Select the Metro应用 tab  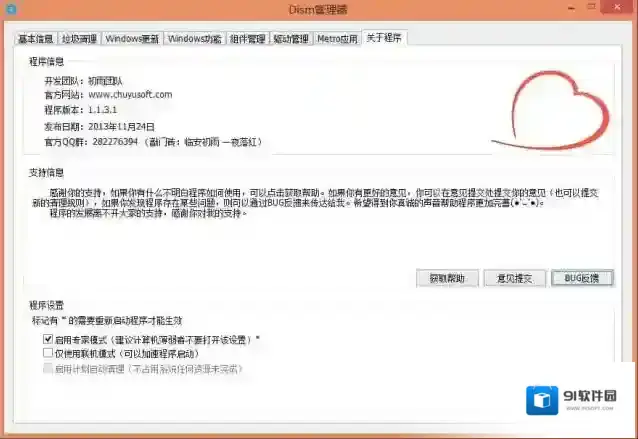click(337, 39)
